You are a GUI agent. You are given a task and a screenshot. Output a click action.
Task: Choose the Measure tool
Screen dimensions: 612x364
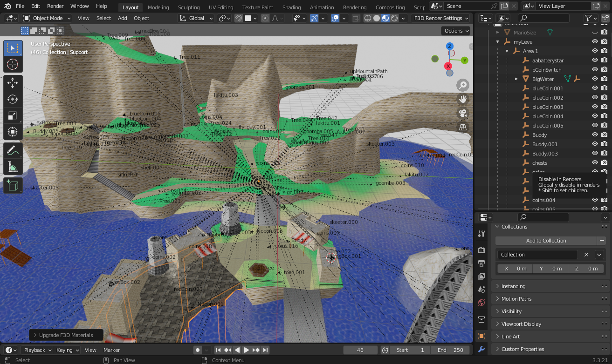(13, 167)
